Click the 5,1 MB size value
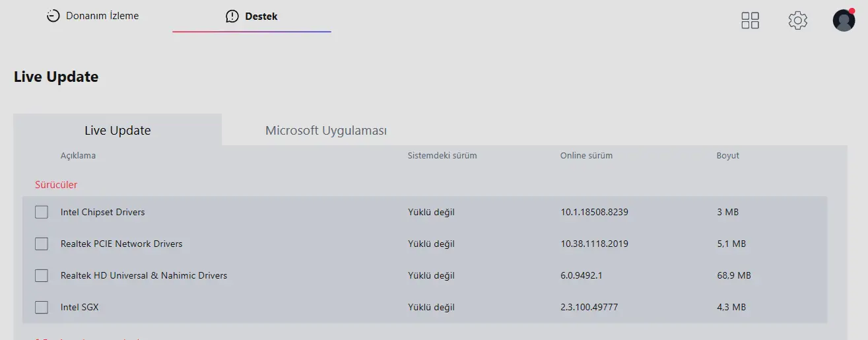Image resolution: width=868 pixels, height=340 pixels. tap(731, 244)
